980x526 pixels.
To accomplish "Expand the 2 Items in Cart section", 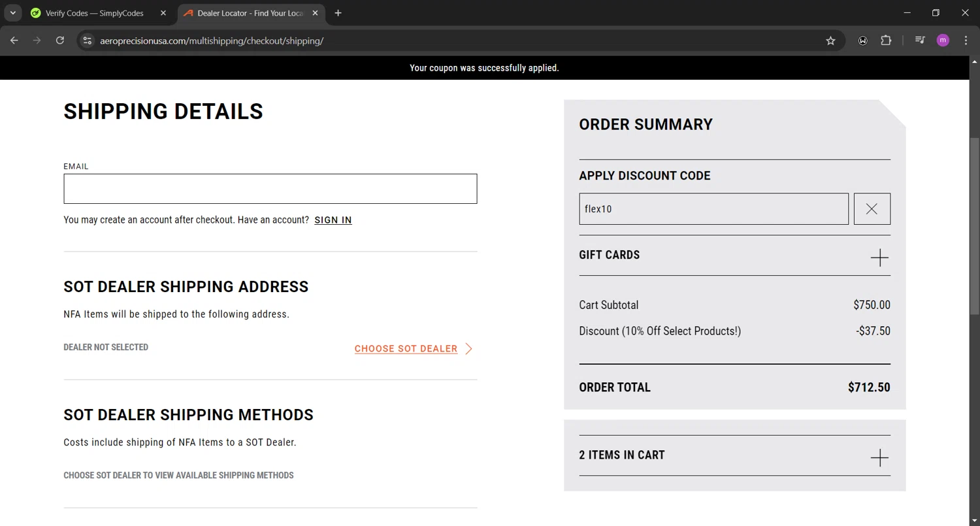I will pos(879,457).
